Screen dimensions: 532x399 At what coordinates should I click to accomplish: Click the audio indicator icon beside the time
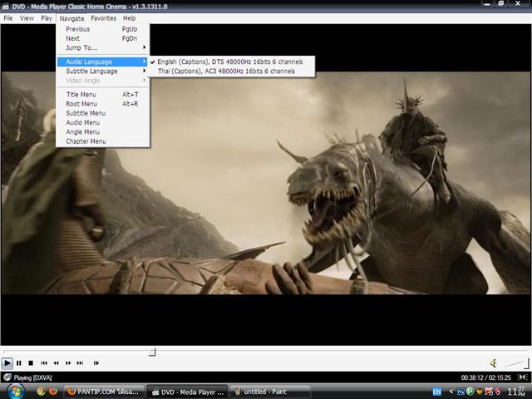tap(523, 377)
